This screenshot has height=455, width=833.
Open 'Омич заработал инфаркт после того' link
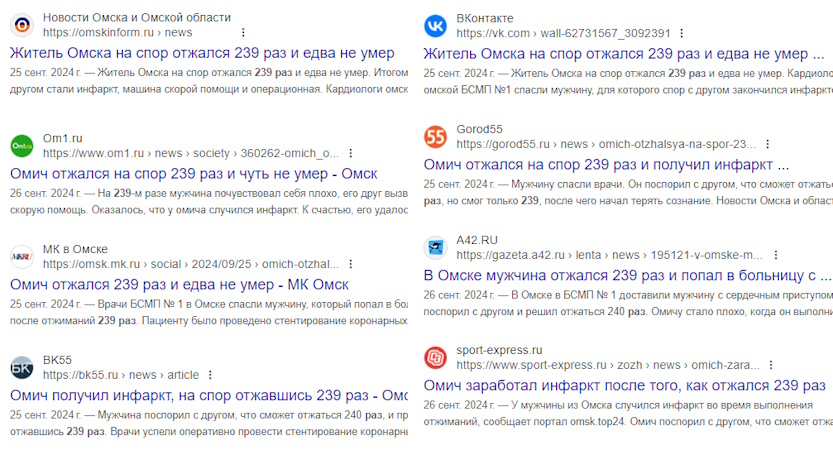pyautogui.click(x=624, y=385)
